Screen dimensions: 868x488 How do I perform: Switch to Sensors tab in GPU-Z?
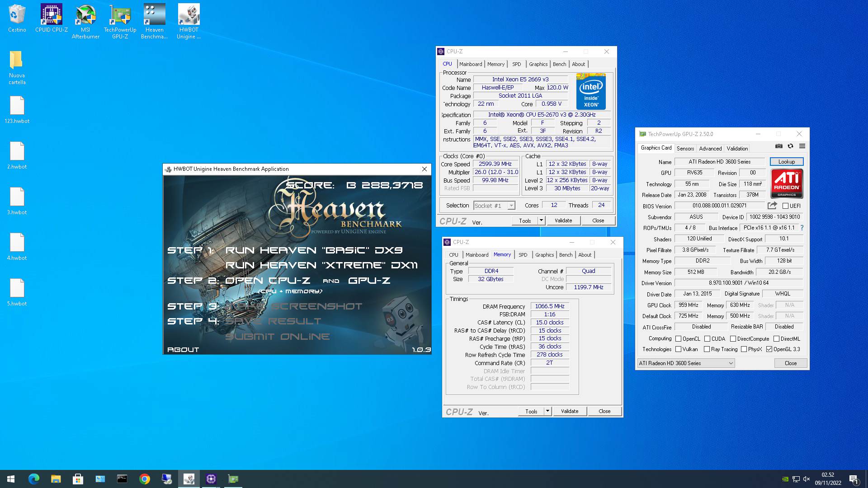(685, 149)
